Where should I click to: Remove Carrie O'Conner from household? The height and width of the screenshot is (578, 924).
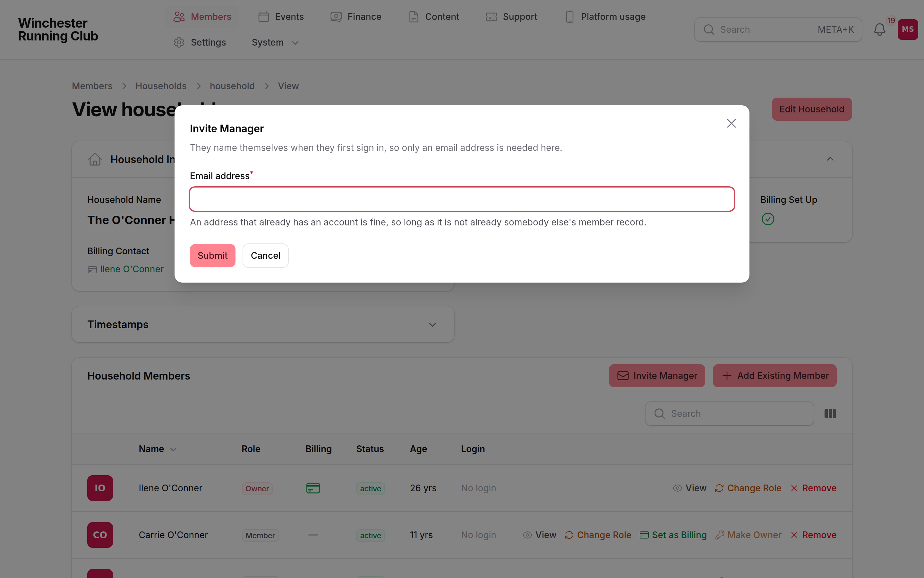coord(813,535)
